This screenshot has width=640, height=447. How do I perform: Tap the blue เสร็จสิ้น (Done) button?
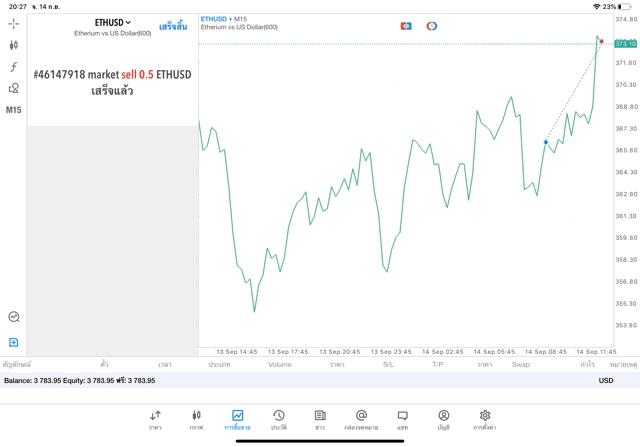173,26
